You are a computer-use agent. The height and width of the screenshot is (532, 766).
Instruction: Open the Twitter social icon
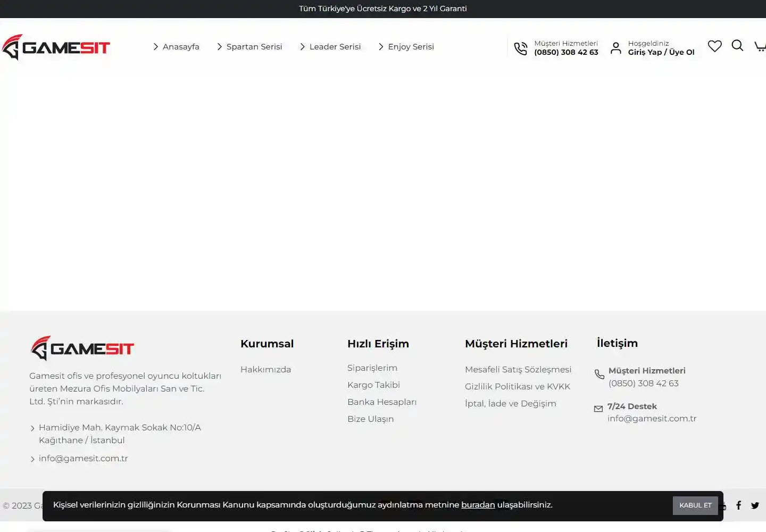pos(755,505)
